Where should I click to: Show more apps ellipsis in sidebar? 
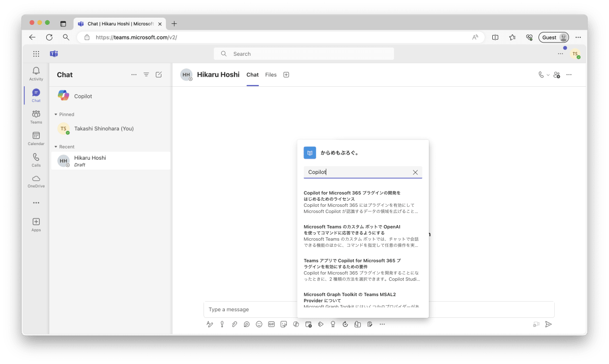pyautogui.click(x=36, y=203)
